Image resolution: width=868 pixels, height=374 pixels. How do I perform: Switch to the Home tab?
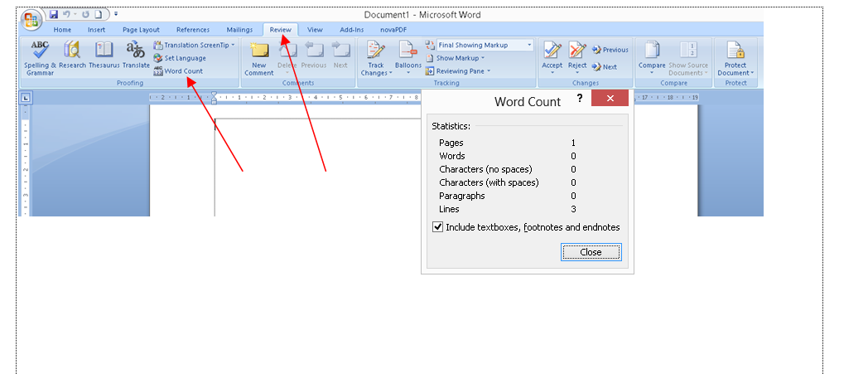click(62, 30)
